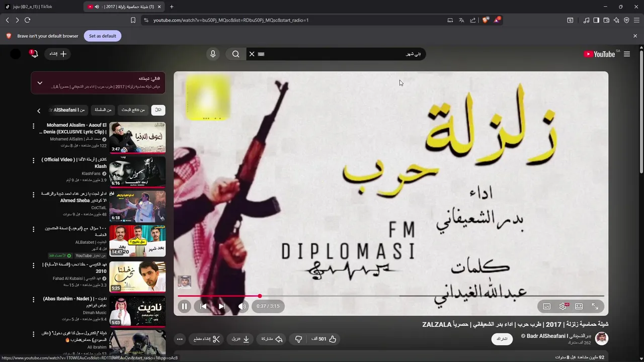Skip to the next video
Screen dimensions: 644x362
tap(222, 306)
